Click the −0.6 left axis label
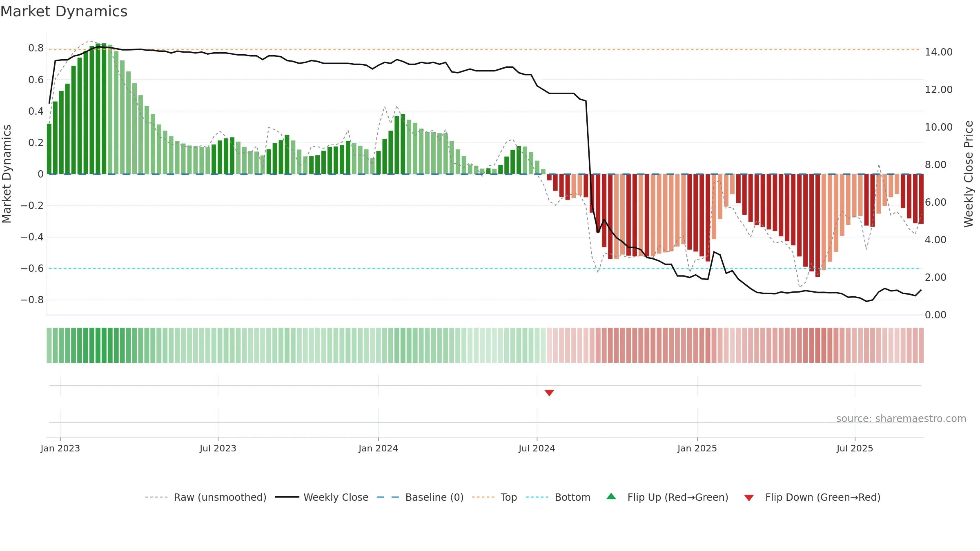The height and width of the screenshot is (551, 980). 32,269
